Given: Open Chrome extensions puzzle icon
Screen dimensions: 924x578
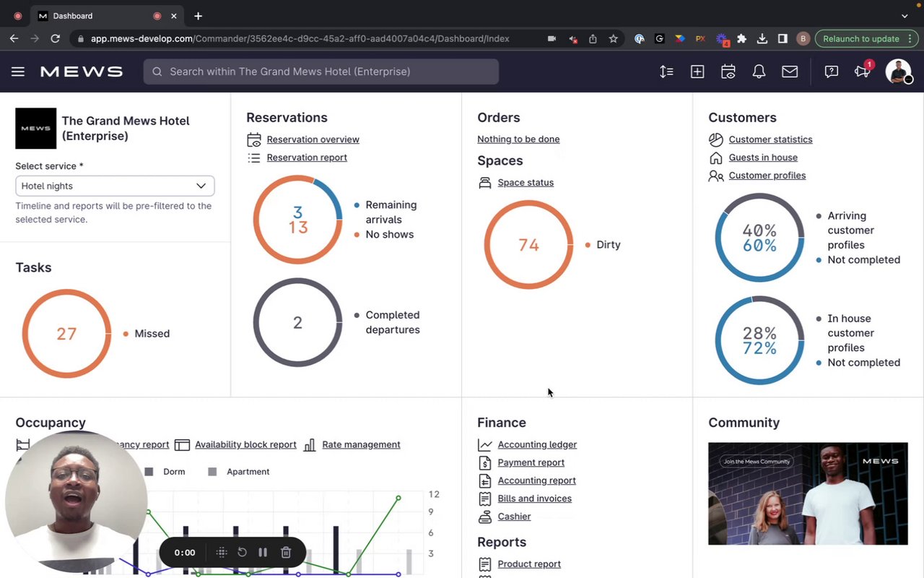Looking at the screenshot, I should pos(741,39).
